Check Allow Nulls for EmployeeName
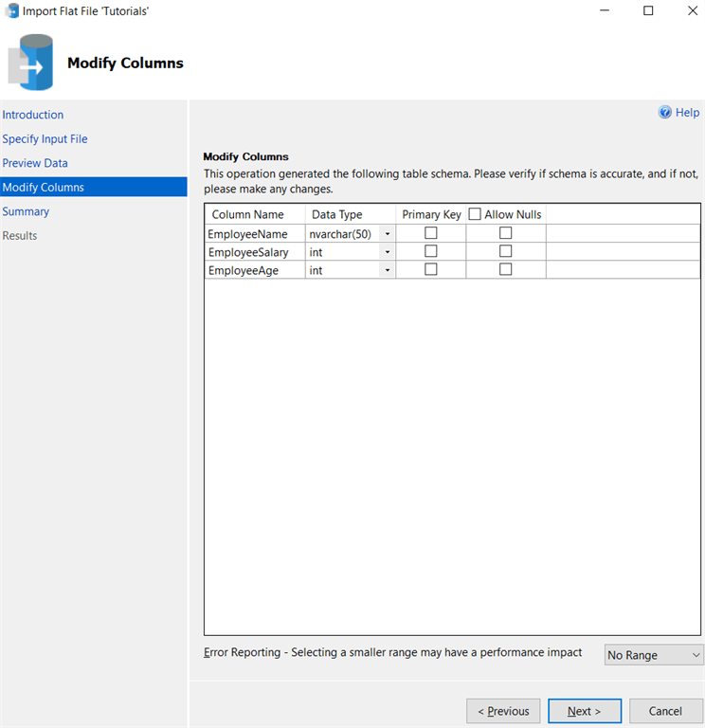 [x=505, y=233]
